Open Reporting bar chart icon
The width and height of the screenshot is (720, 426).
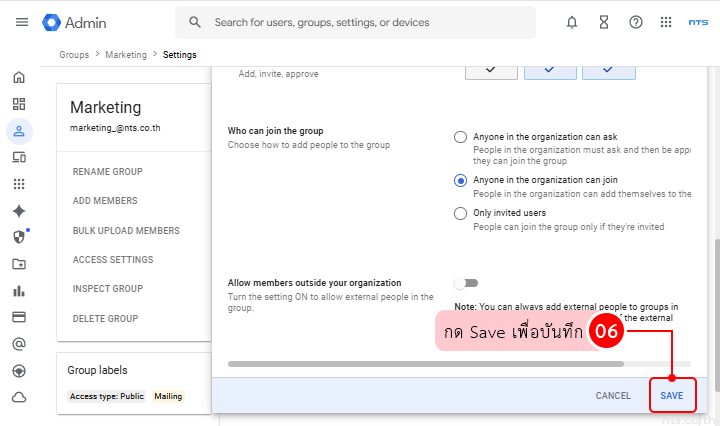tap(19, 291)
